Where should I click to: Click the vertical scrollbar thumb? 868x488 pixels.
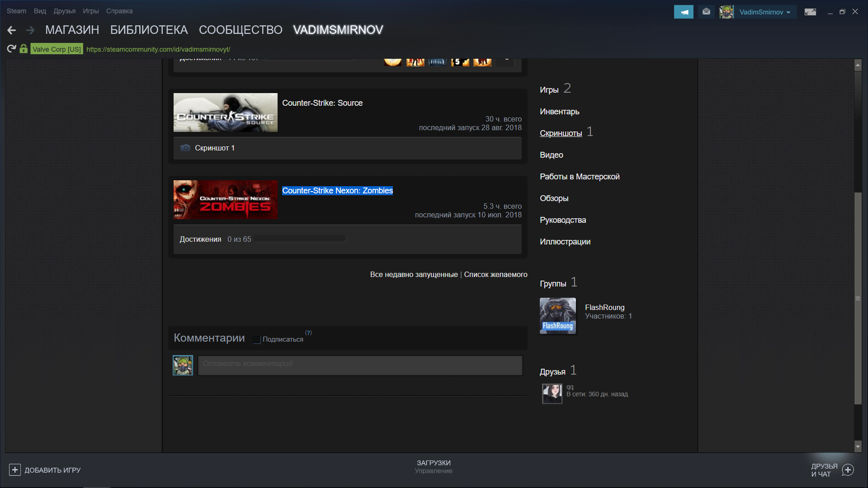[x=858, y=298]
